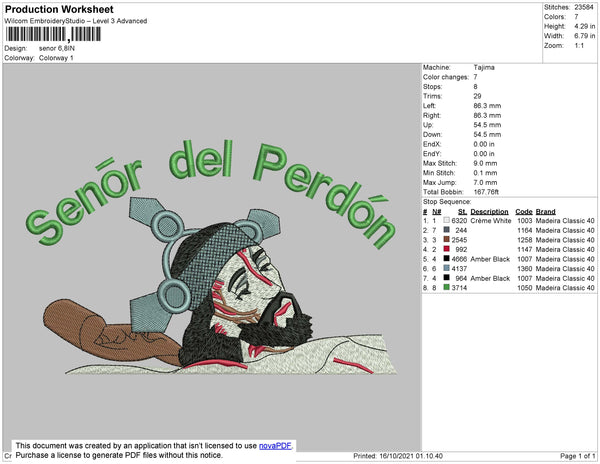The image size is (600, 464).
Task: Click thread code '1164' in stop 2
Action: point(525,230)
